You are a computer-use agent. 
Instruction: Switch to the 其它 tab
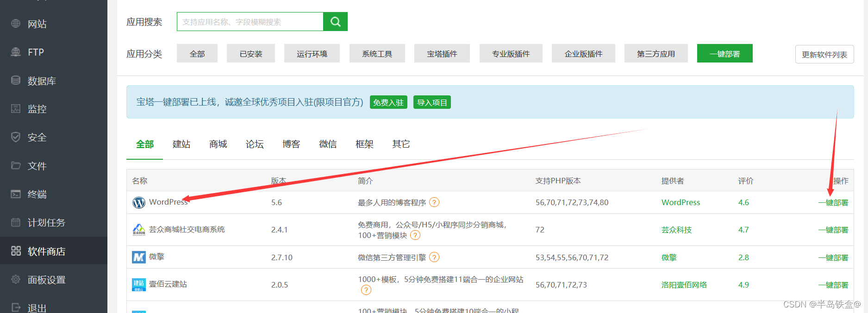tap(401, 144)
